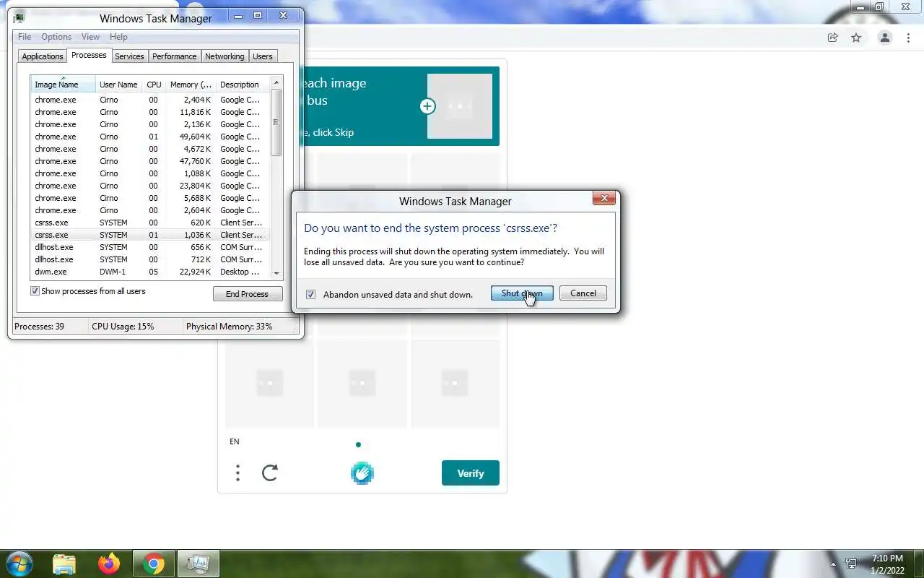Screen dimensions: 924x578
Task: Select csrss.exe row using 620 K
Action: tap(149, 223)
